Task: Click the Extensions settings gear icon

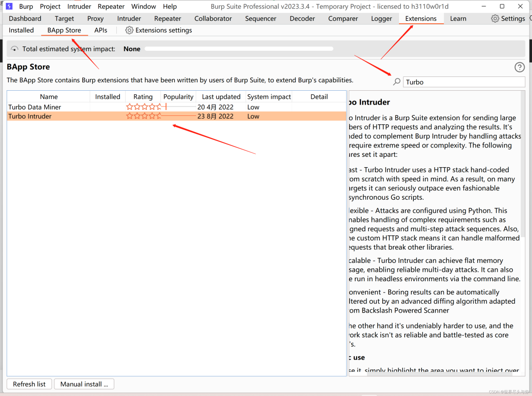Action: (x=129, y=30)
